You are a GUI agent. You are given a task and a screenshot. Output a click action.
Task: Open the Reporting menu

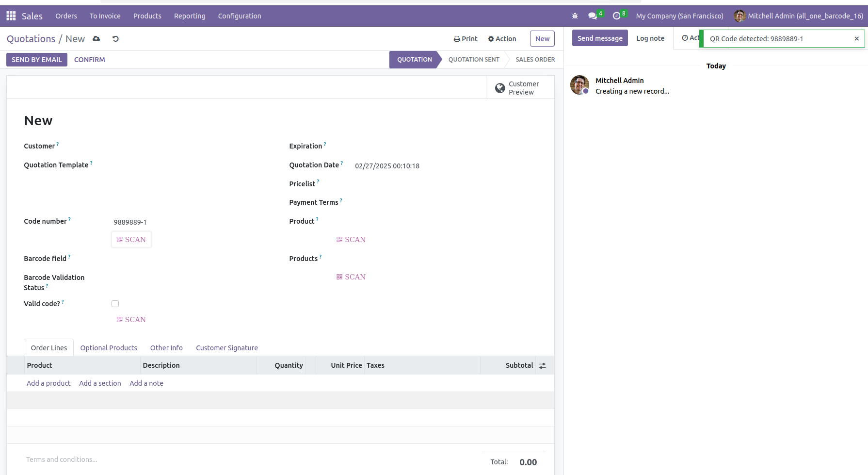pos(190,16)
